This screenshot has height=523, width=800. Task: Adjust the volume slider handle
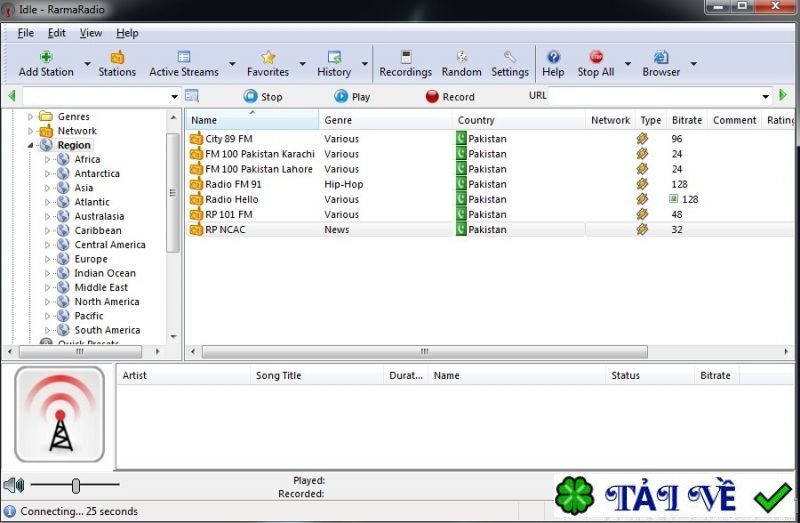pyautogui.click(x=76, y=486)
